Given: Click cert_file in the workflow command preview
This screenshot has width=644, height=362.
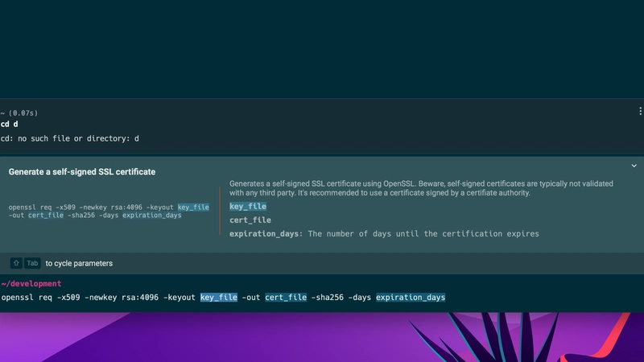Looking at the screenshot, I should 46,215.
